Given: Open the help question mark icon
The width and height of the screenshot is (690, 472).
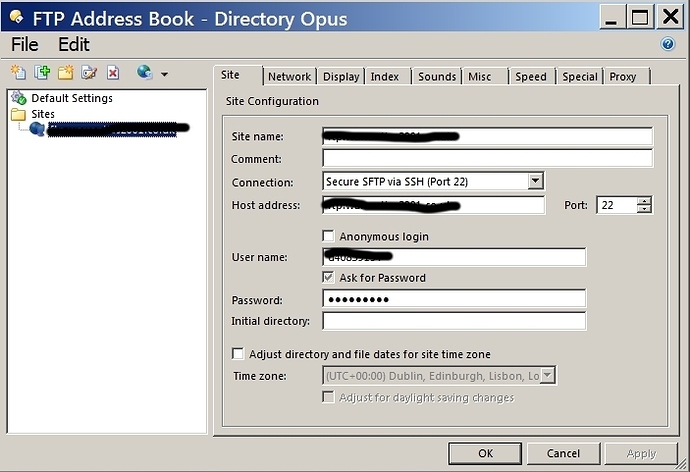Looking at the screenshot, I should tap(668, 44).
